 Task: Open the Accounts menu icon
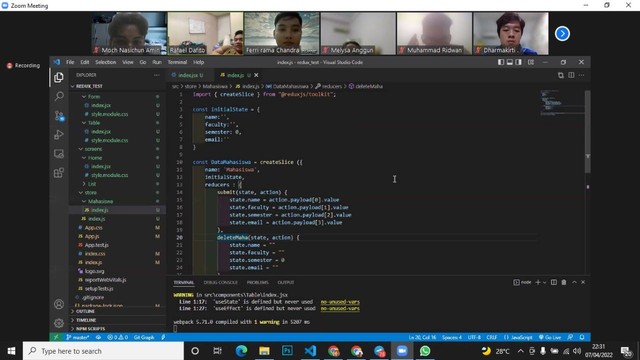(59, 304)
